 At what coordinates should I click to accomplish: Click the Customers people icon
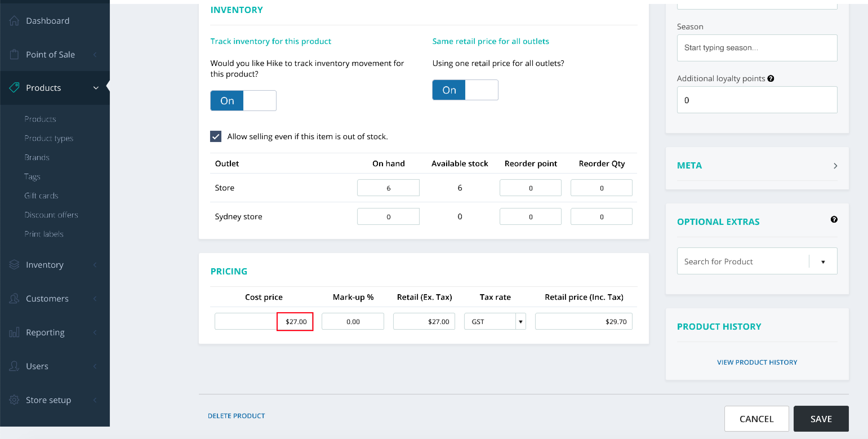point(14,298)
